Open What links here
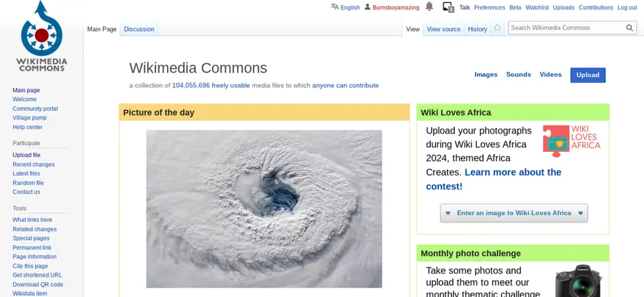This screenshot has width=644, height=297. (32, 220)
